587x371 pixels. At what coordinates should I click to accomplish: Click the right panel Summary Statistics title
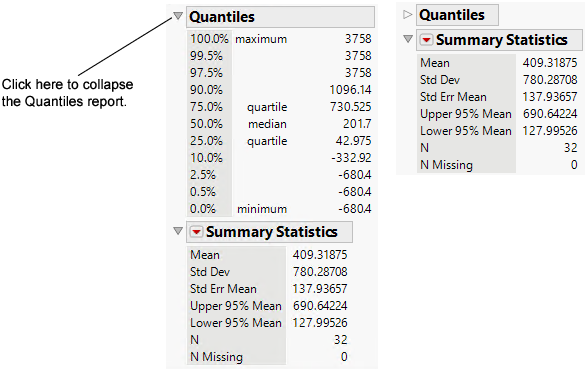point(502,40)
